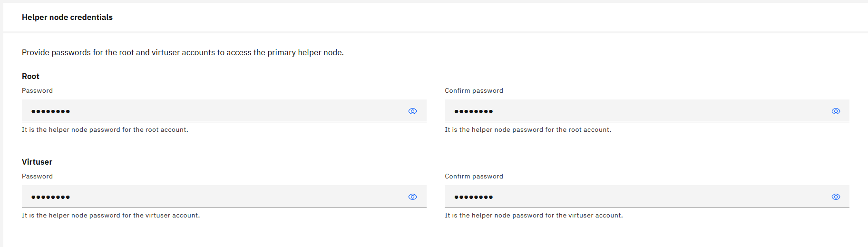Click the Helper node credentials heading
This screenshot has height=247, width=868.
(x=67, y=17)
